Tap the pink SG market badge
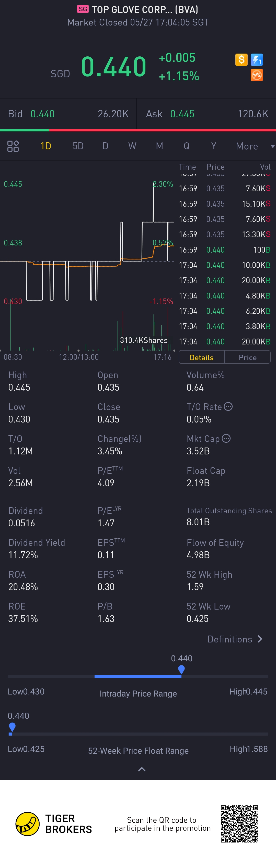276x868 pixels. point(83,9)
